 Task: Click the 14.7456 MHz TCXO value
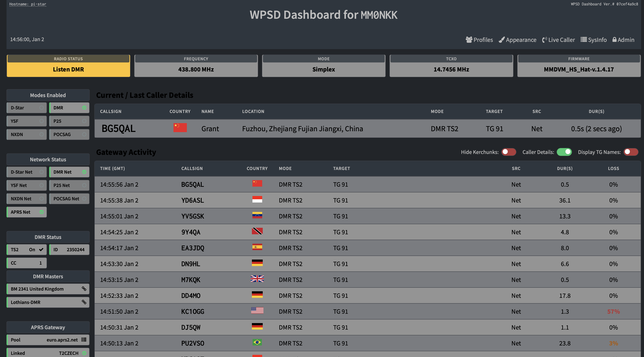pyautogui.click(x=451, y=69)
